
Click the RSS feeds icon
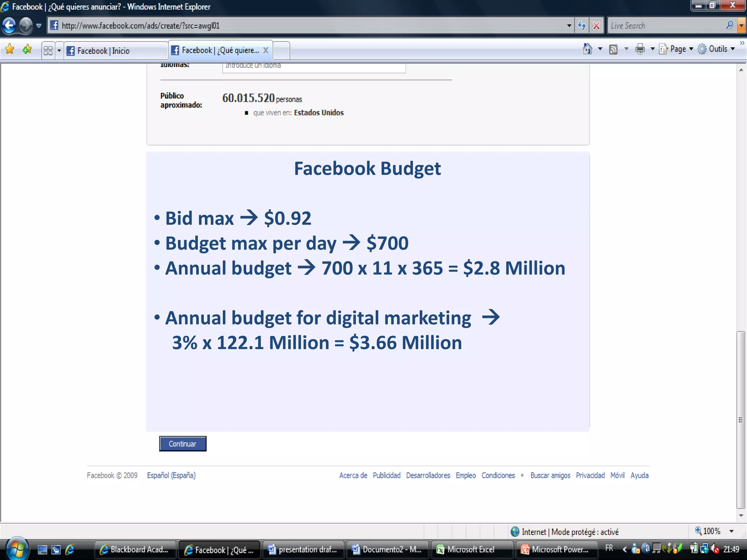(614, 49)
